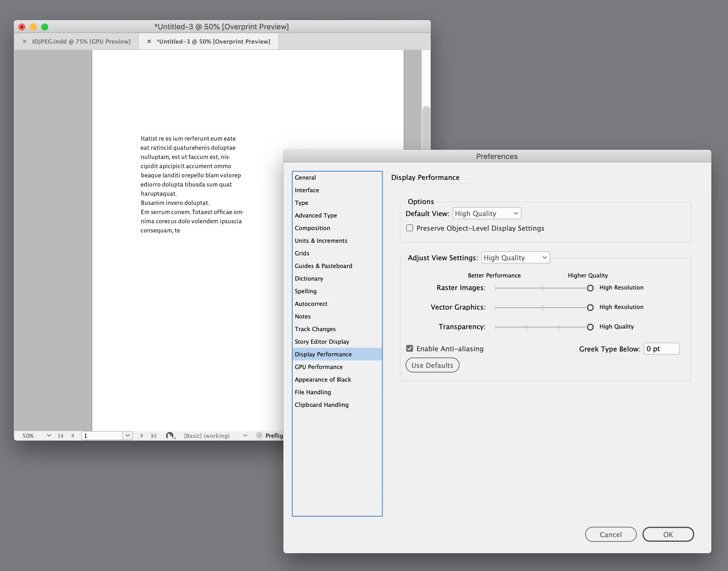This screenshot has height=571, width=728.
Task: Click next page arrow icon
Action: click(x=142, y=436)
